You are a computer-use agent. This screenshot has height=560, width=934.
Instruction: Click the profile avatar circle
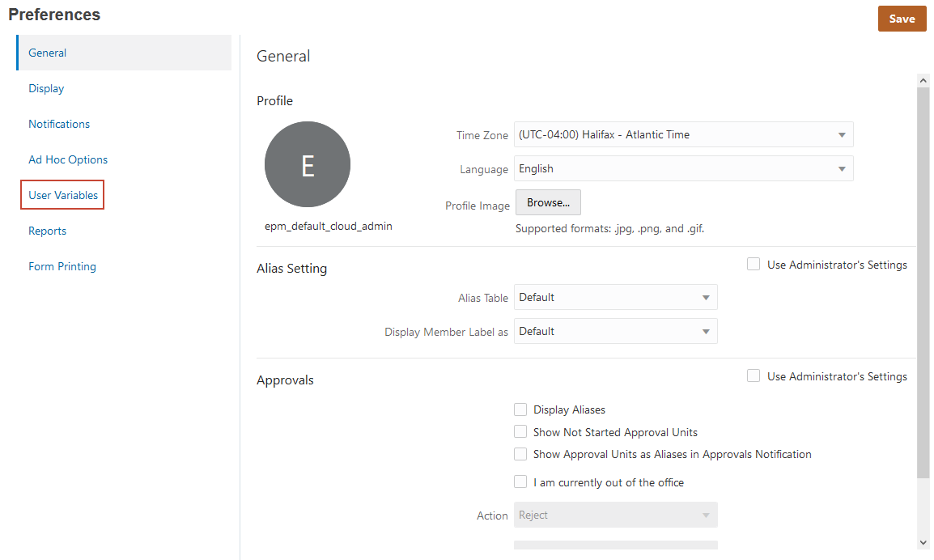click(308, 163)
